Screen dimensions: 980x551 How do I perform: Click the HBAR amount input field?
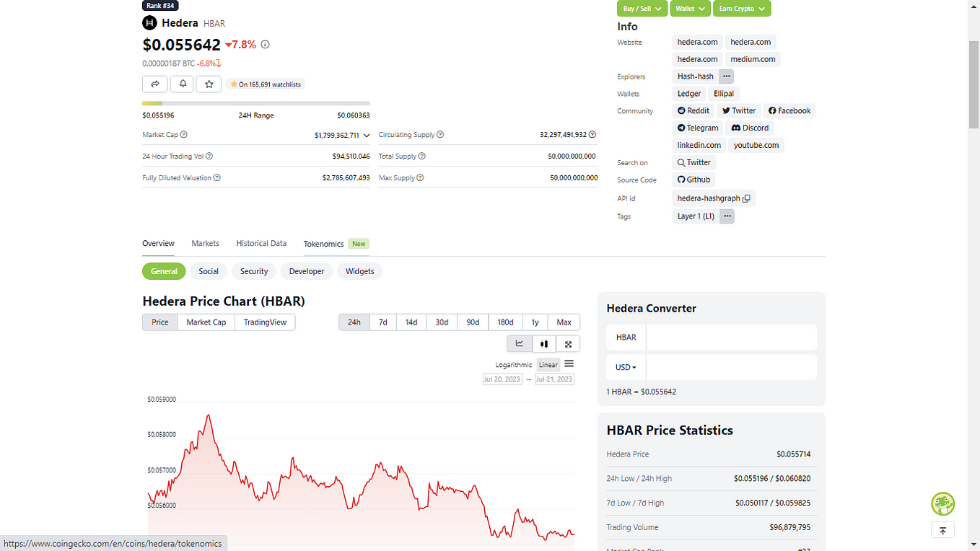731,337
